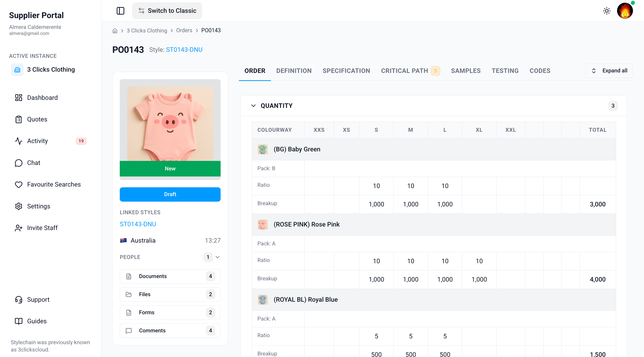Viewport: 644px width, 357px height.
Task: Click the Favourite Searches heart icon
Action: (19, 185)
